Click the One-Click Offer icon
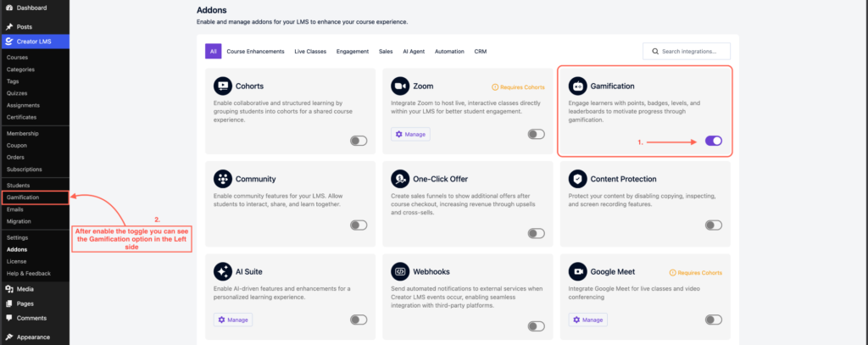The height and width of the screenshot is (345, 868). (400, 179)
